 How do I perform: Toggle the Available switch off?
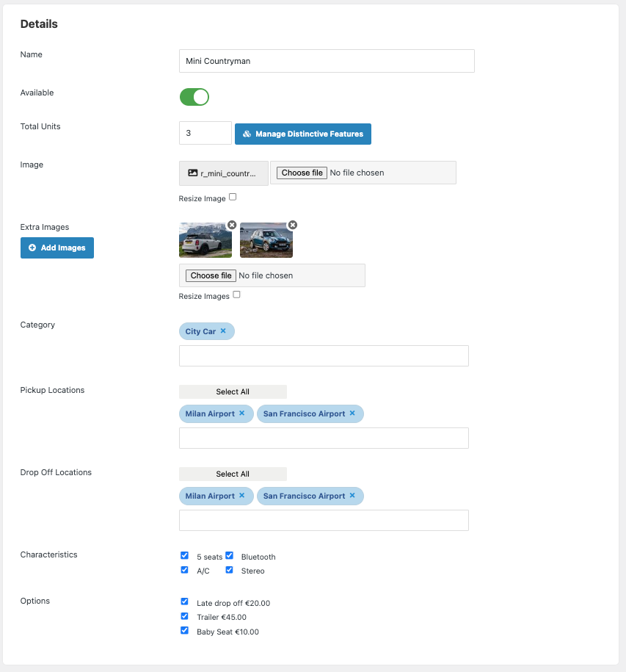(x=194, y=97)
